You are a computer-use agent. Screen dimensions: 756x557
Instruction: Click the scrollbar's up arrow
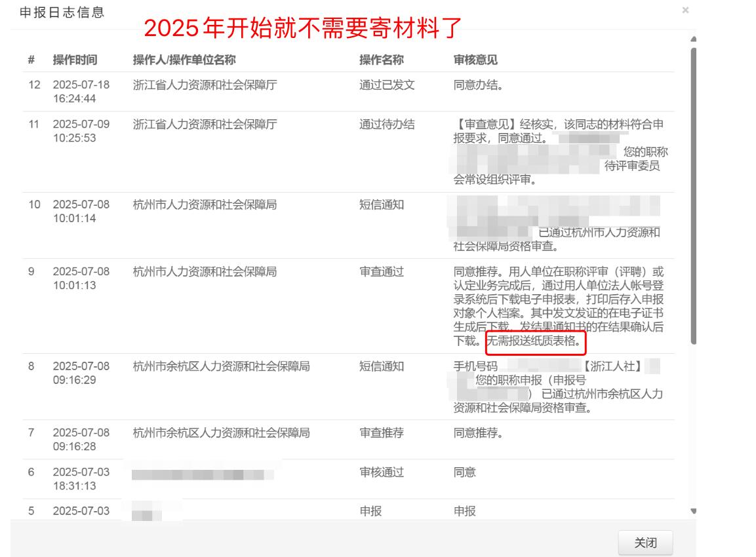pyautogui.click(x=694, y=39)
